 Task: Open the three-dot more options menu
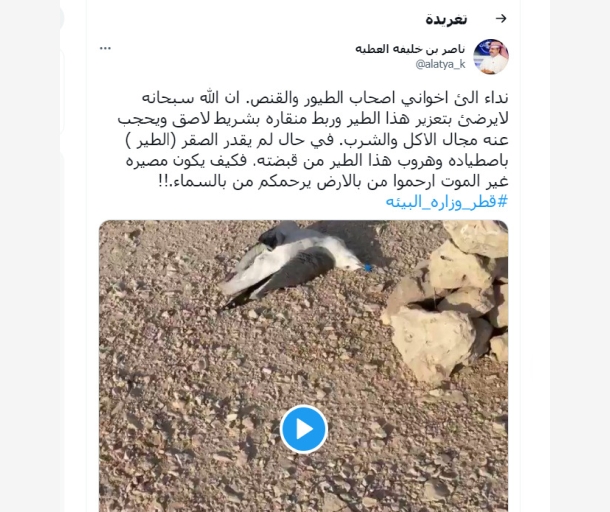click(105, 48)
